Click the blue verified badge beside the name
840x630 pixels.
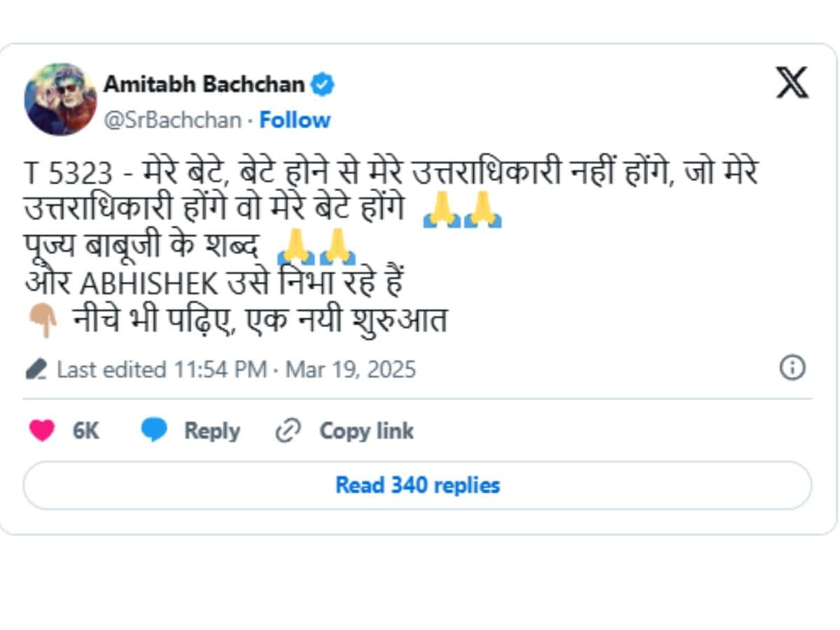coord(323,85)
